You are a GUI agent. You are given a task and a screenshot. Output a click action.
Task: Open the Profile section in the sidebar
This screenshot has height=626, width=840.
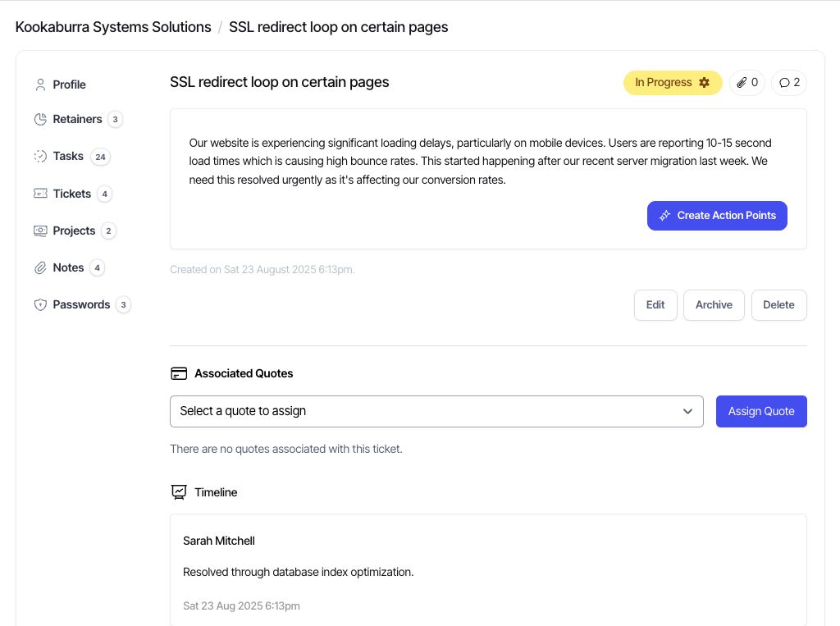[x=40, y=85]
